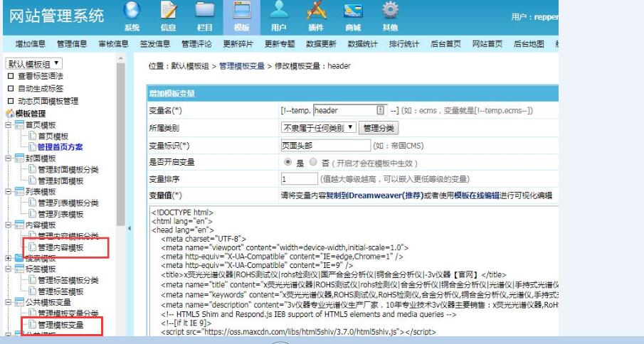
Task: Open 管理模板变量 in the tree
Action: click(60, 325)
